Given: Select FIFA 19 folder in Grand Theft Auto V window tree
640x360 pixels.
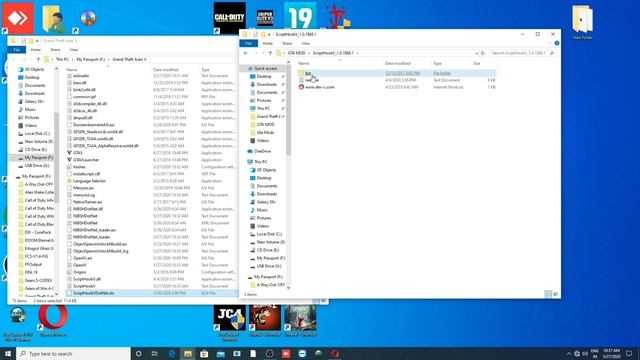Looking at the screenshot, I should click(31, 272).
